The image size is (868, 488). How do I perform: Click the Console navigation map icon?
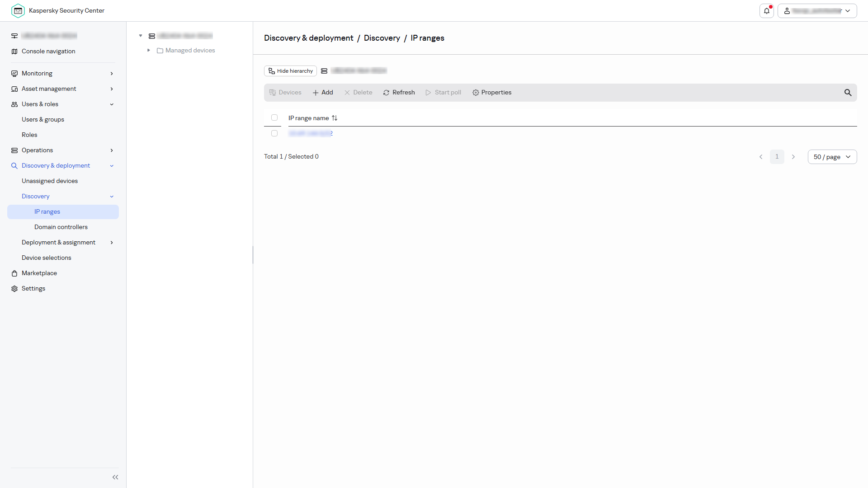[14, 52]
